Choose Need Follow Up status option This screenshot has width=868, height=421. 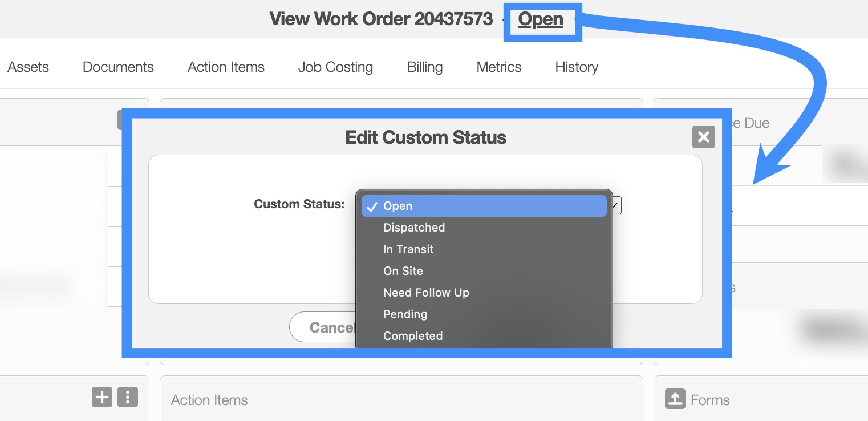pos(426,293)
